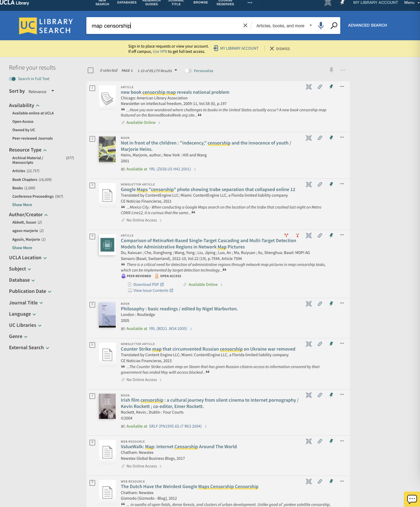The width and height of the screenshot is (420, 507).
Task: Click pin-all icon above results list
Action: [x=331, y=70]
